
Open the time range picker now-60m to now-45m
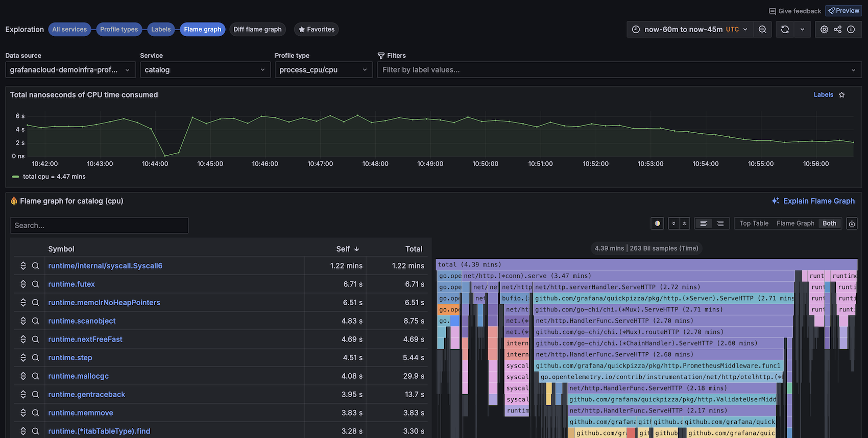690,30
